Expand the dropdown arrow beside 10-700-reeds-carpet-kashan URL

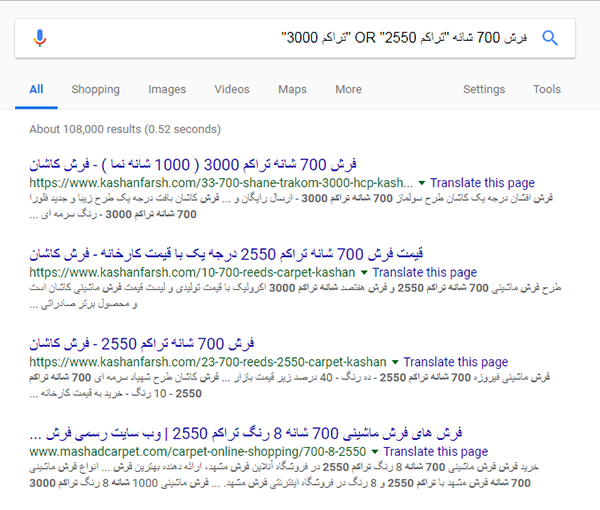click(366, 273)
